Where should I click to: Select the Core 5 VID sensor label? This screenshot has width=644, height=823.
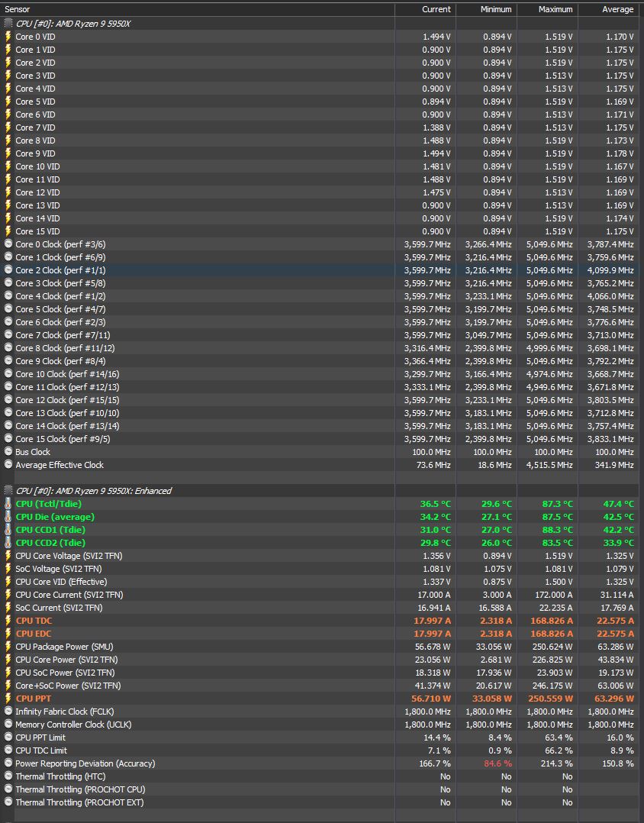point(35,102)
